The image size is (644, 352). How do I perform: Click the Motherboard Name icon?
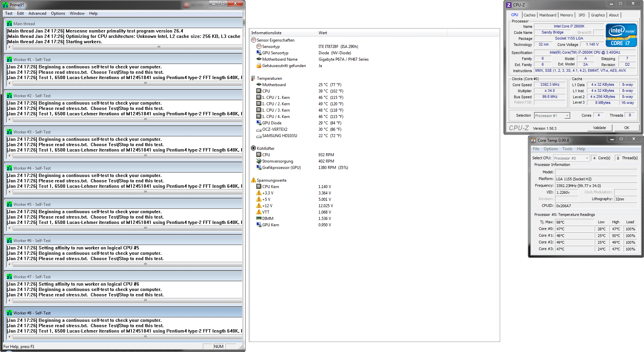pos(259,59)
